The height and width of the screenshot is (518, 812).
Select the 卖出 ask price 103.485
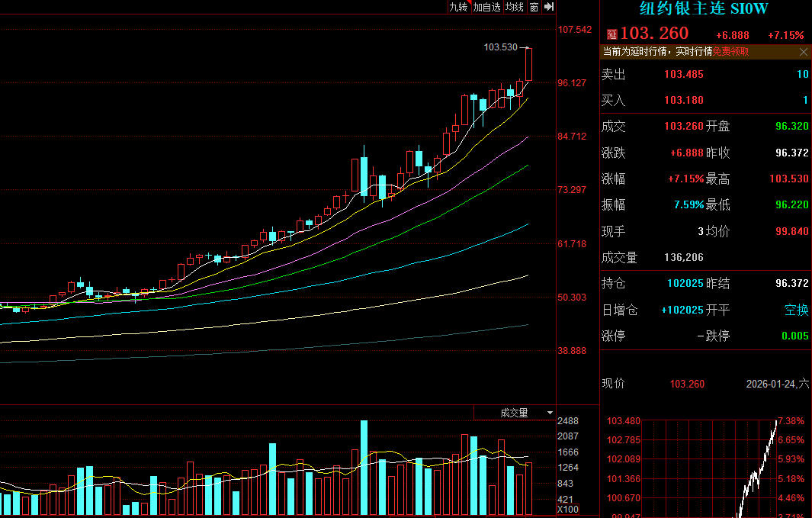683,74
